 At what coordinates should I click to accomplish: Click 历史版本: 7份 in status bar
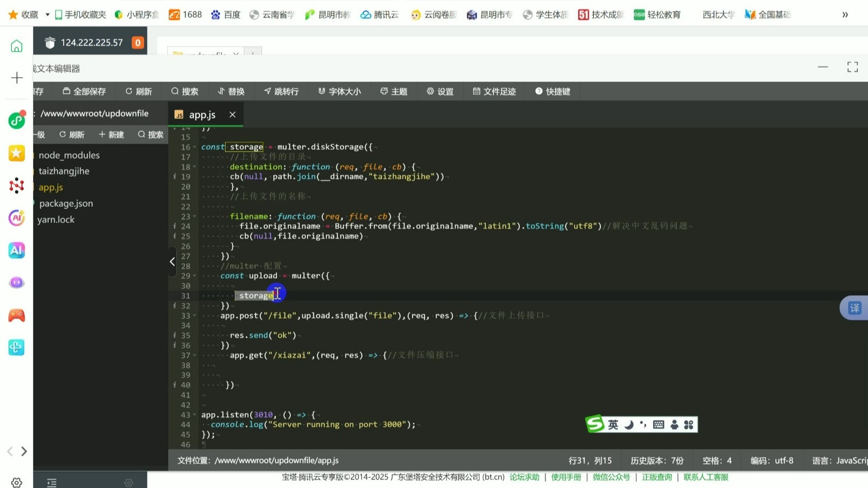(657, 461)
